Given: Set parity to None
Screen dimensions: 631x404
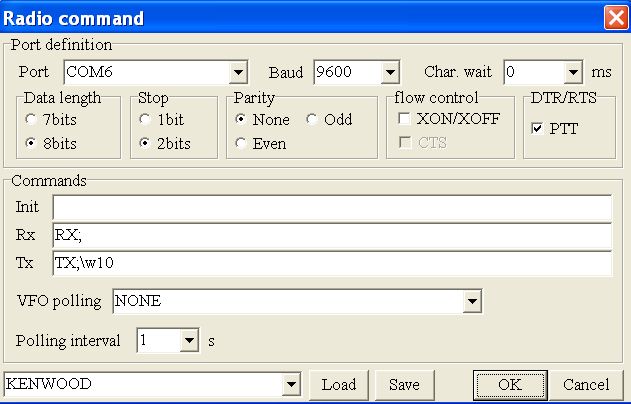Looking at the screenshot, I should click(241, 120).
